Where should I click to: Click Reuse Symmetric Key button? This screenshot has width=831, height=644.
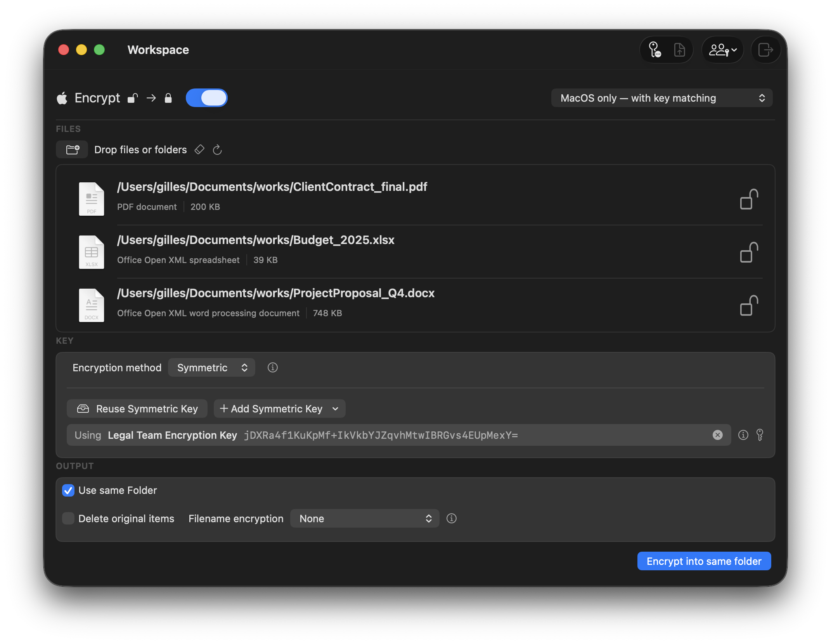tap(137, 409)
